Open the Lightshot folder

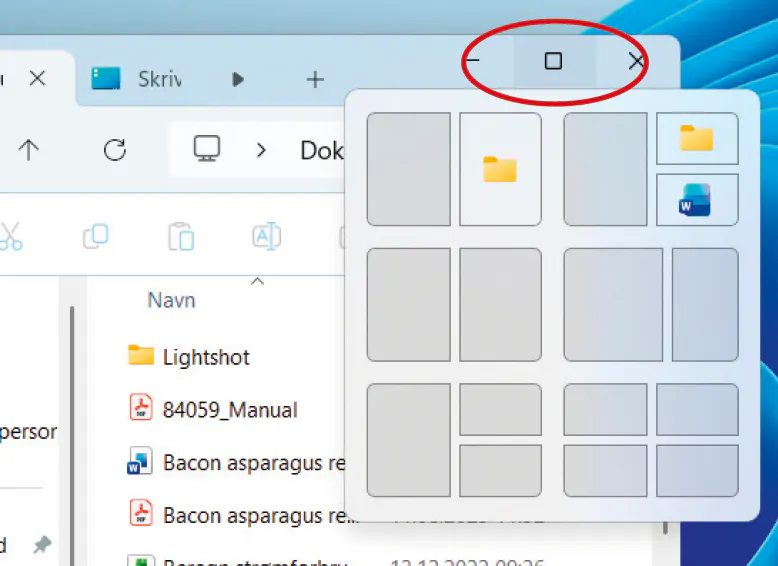point(205,357)
